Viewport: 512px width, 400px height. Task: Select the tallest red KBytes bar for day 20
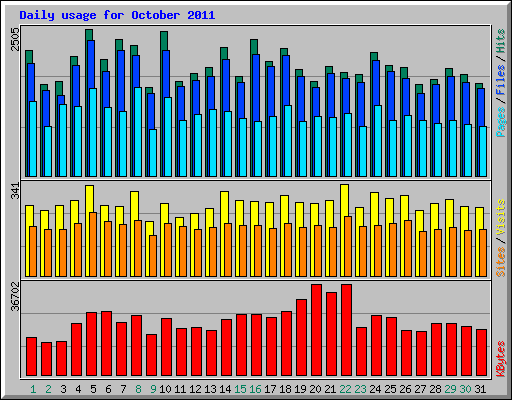316,330
